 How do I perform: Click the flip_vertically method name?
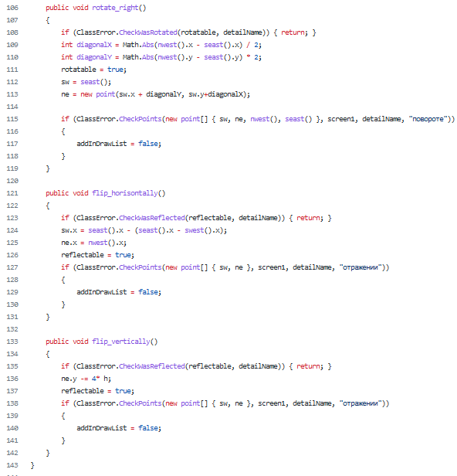tap(121, 342)
